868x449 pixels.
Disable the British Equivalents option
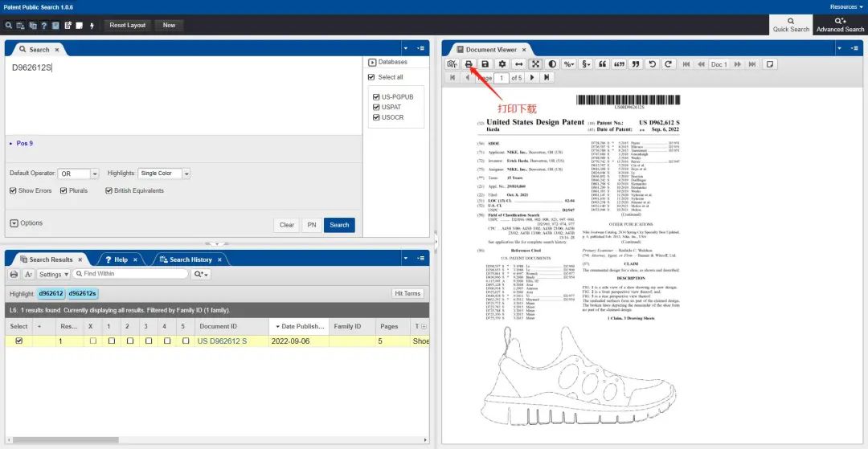click(x=108, y=191)
